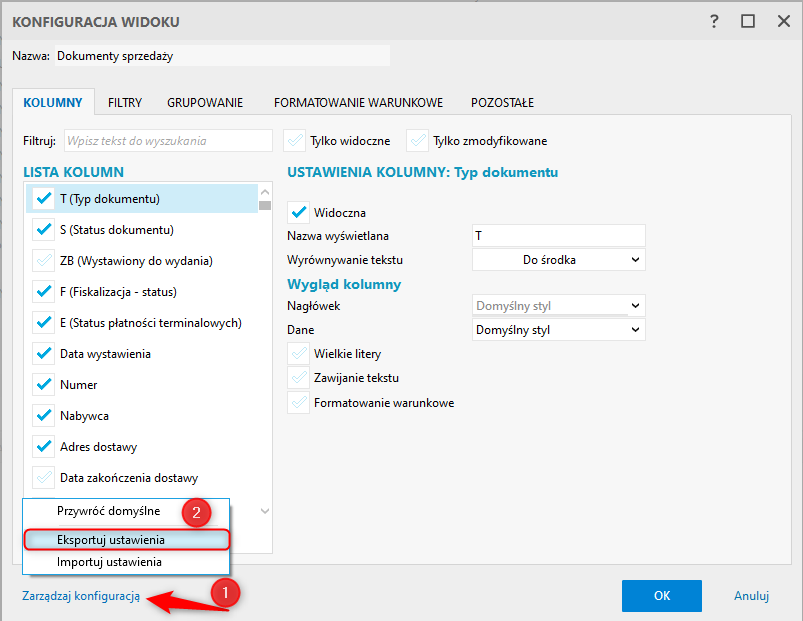Choose Importuj ustawienia from menu
Image resolution: width=803 pixels, height=621 pixels.
[x=109, y=562]
